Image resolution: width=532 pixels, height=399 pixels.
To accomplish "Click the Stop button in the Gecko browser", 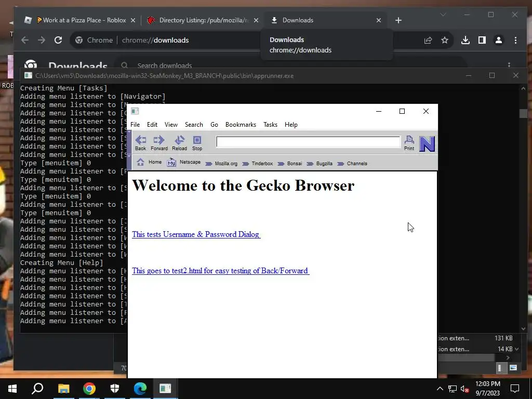I will [x=197, y=143].
